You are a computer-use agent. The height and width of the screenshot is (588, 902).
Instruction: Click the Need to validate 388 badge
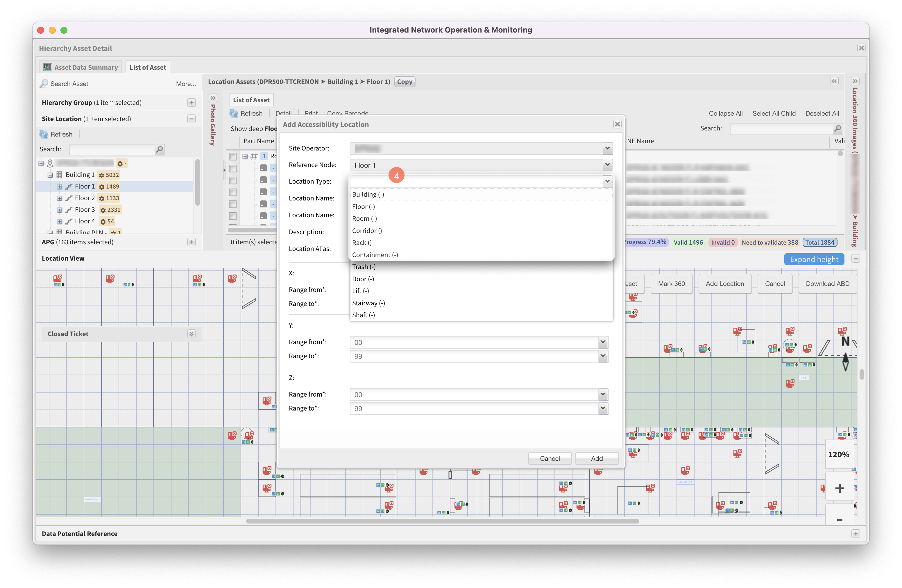pos(769,243)
